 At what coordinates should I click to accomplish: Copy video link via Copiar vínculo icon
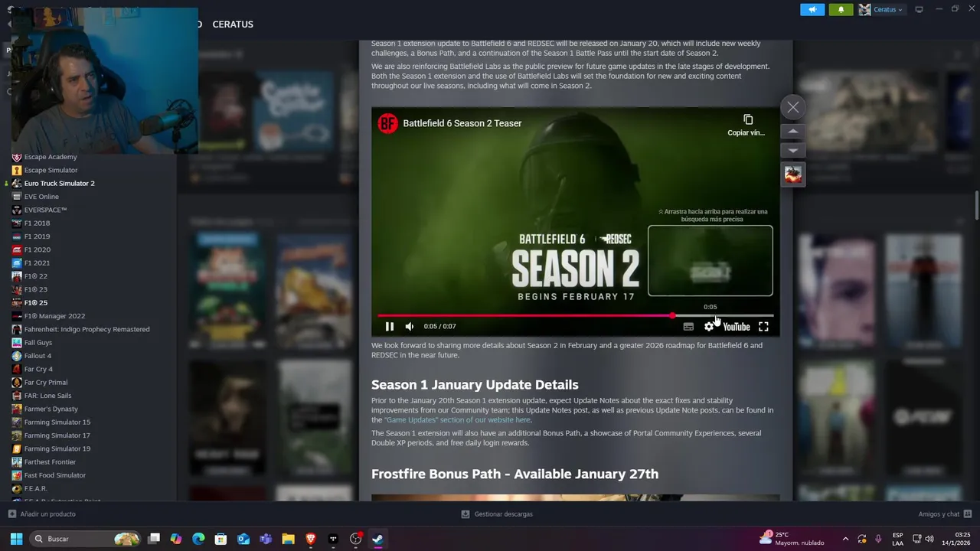tap(747, 125)
